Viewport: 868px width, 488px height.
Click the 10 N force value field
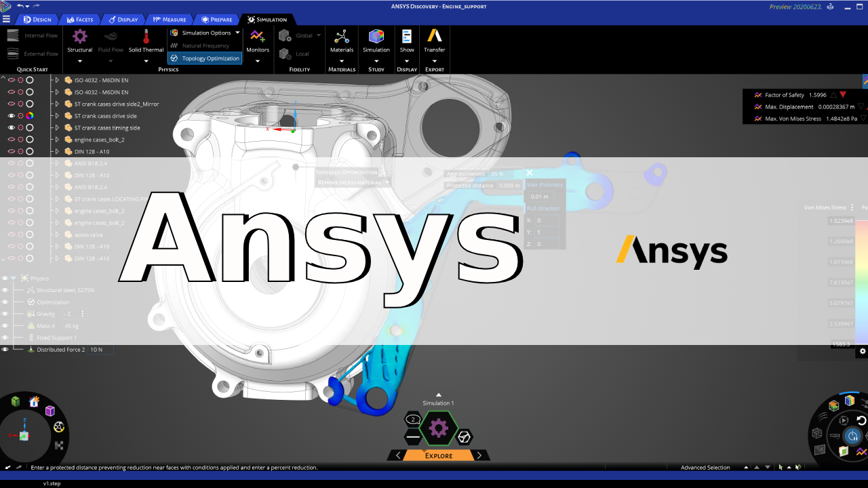100,349
